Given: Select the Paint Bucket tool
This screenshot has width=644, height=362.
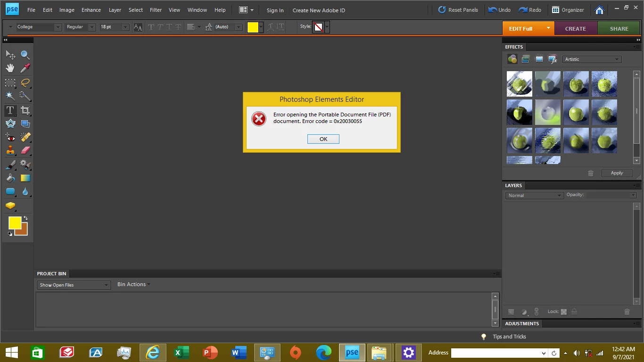Looking at the screenshot, I should [10, 178].
